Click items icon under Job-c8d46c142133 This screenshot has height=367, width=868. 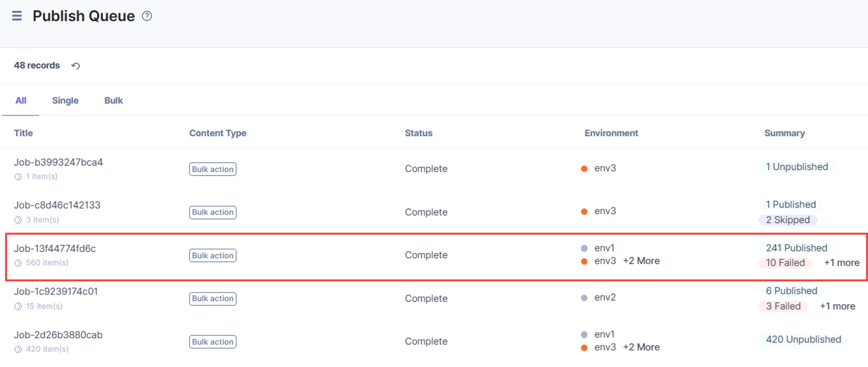[x=18, y=220]
